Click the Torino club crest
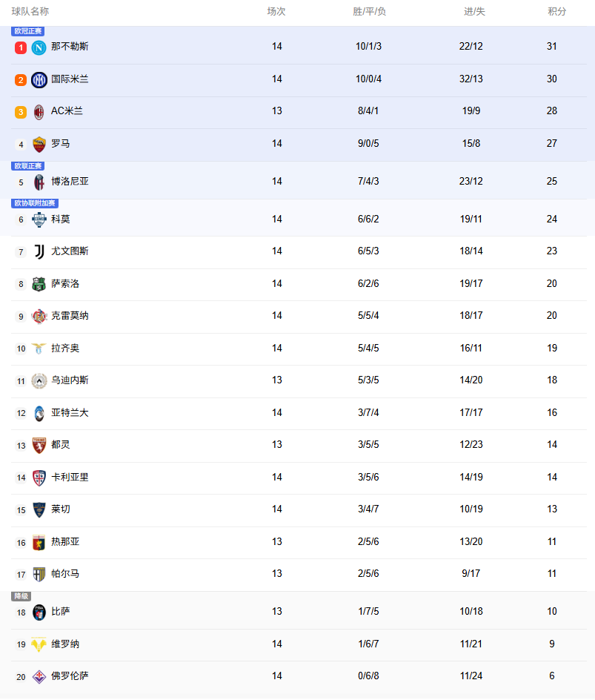Image resolution: width=595 pixels, height=700 pixels. coord(39,445)
